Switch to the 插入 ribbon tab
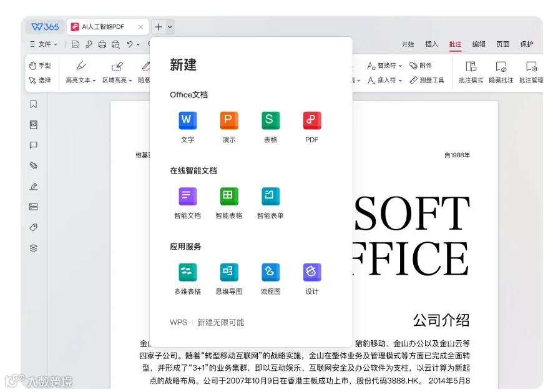 [x=431, y=44]
